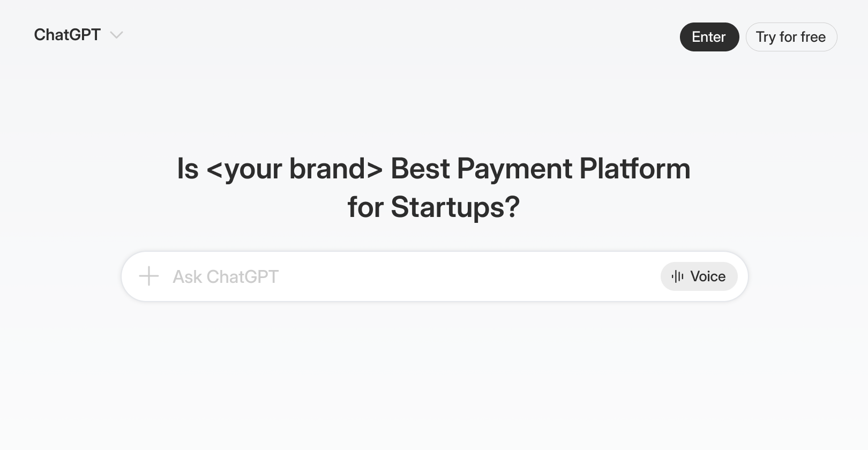Open the ChatGPT model selector label
The height and width of the screenshot is (450, 868).
(68, 35)
